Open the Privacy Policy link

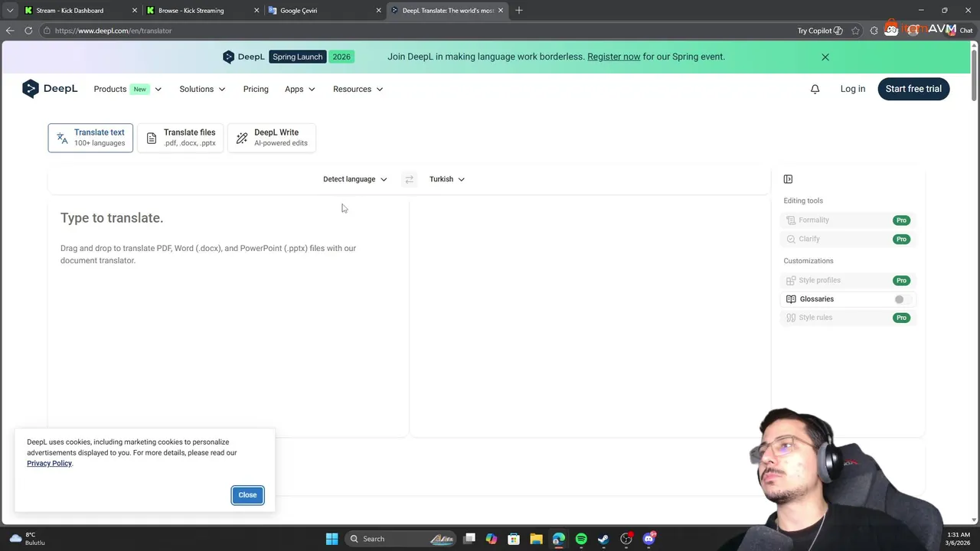click(49, 464)
